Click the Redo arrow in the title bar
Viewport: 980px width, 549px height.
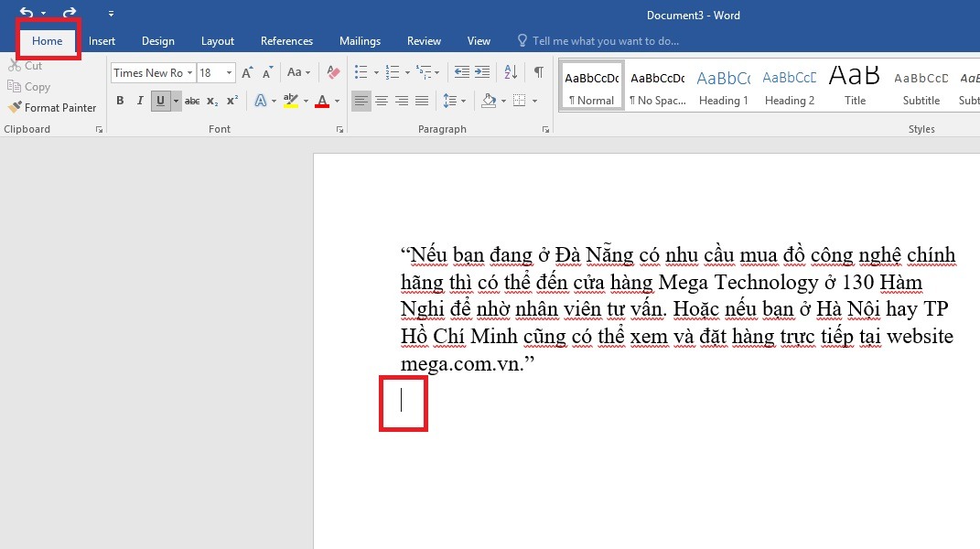[70, 13]
